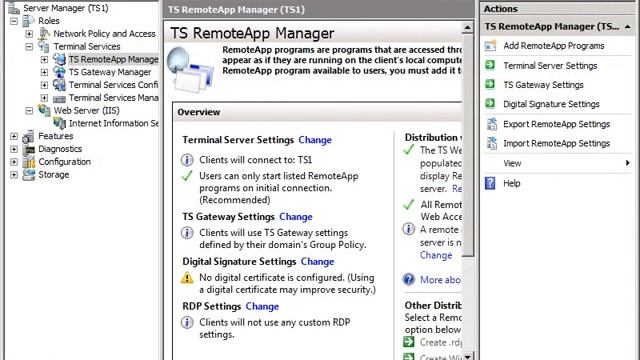640x360 pixels.
Task: Click the blue question icon beside More about
Action: coord(409,280)
